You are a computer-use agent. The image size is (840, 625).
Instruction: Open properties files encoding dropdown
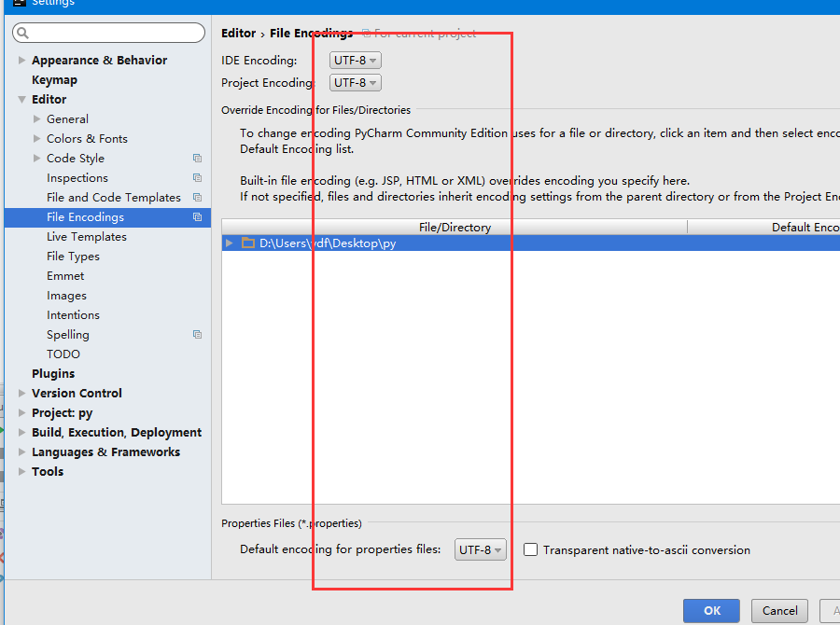pyautogui.click(x=480, y=550)
